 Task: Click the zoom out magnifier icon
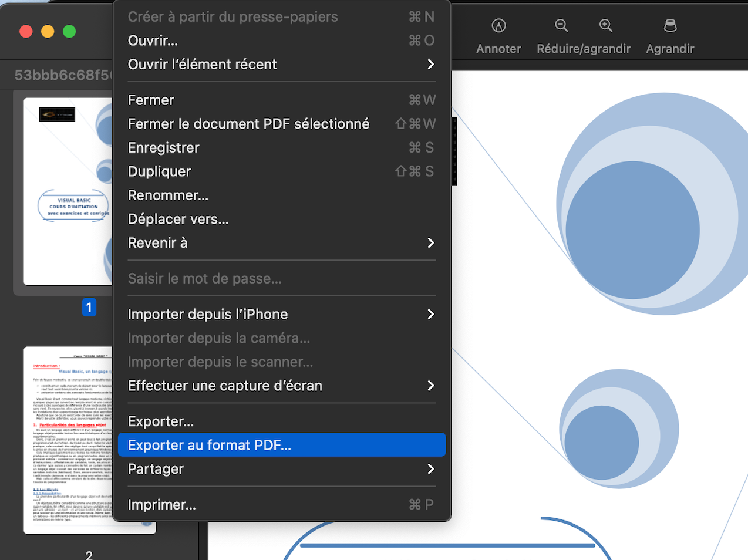(x=561, y=25)
